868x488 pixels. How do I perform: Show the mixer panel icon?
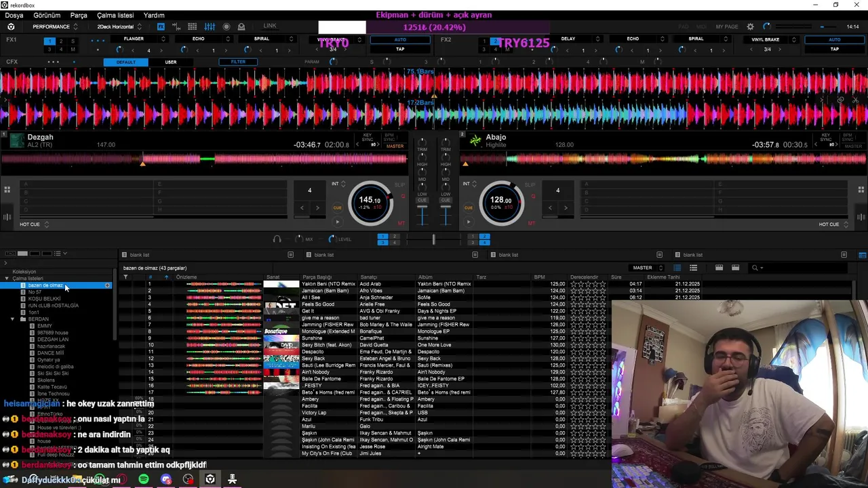click(x=210, y=26)
